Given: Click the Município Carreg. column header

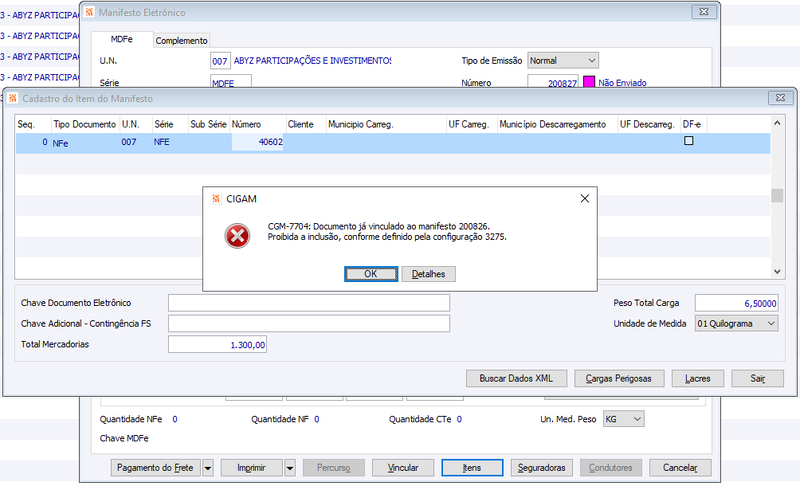Looking at the screenshot, I should pos(386,124).
